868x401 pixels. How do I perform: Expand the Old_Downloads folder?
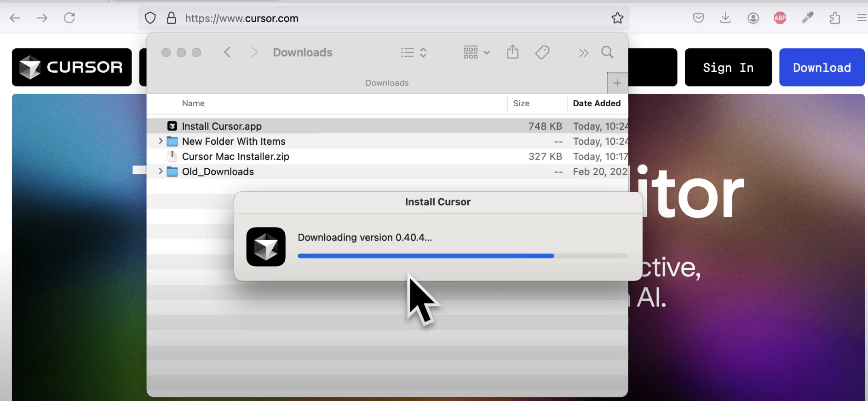[x=161, y=172]
